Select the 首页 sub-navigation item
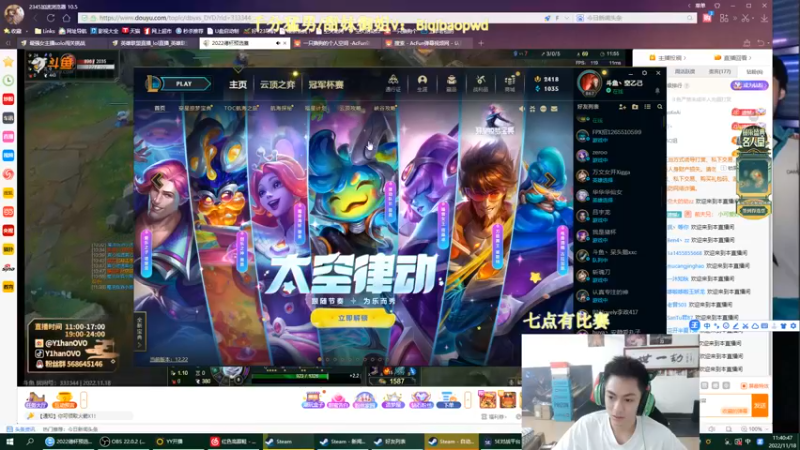This screenshot has width=800, height=450. tap(160, 108)
